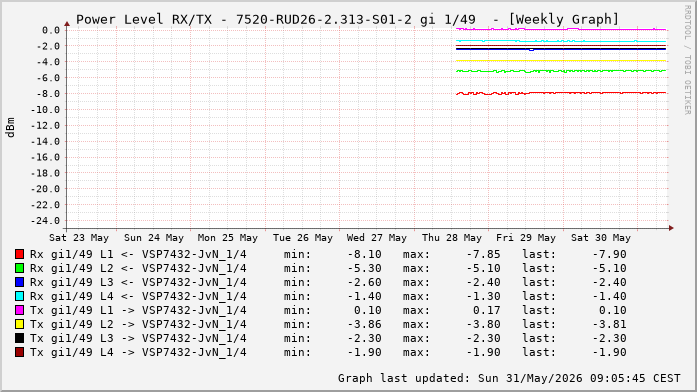Click the Rx L1 max value -7.85
This screenshot has height=392, width=697.
click(x=483, y=254)
